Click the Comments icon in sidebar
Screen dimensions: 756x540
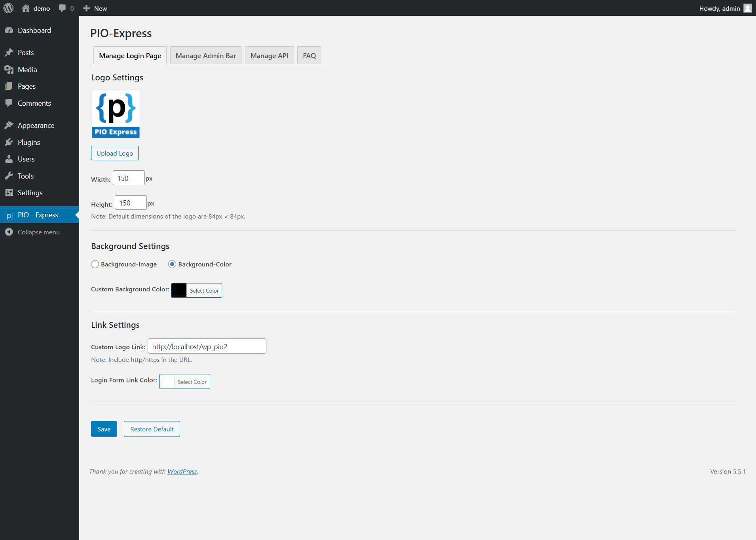point(9,103)
